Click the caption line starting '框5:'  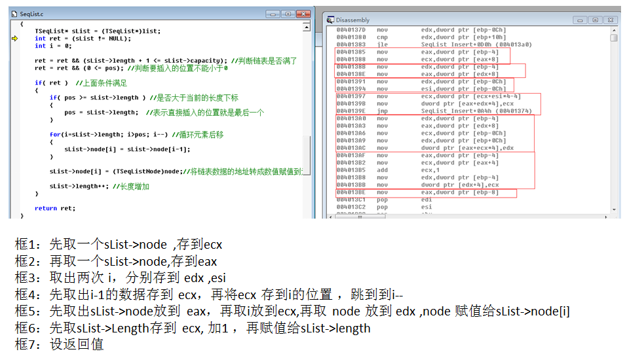(292, 312)
